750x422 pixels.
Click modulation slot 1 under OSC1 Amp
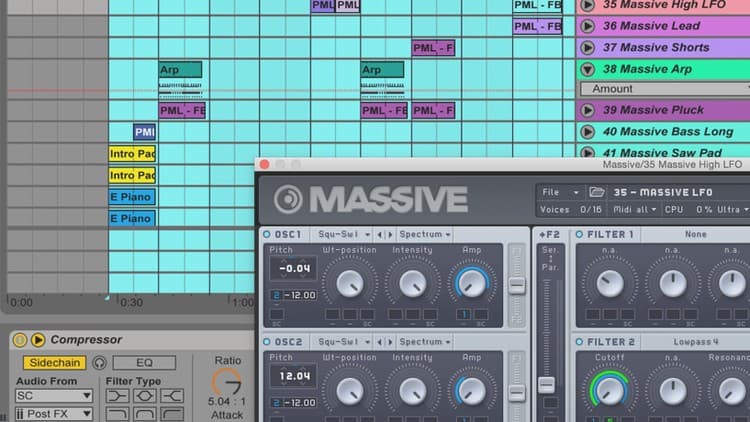coord(463,314)
